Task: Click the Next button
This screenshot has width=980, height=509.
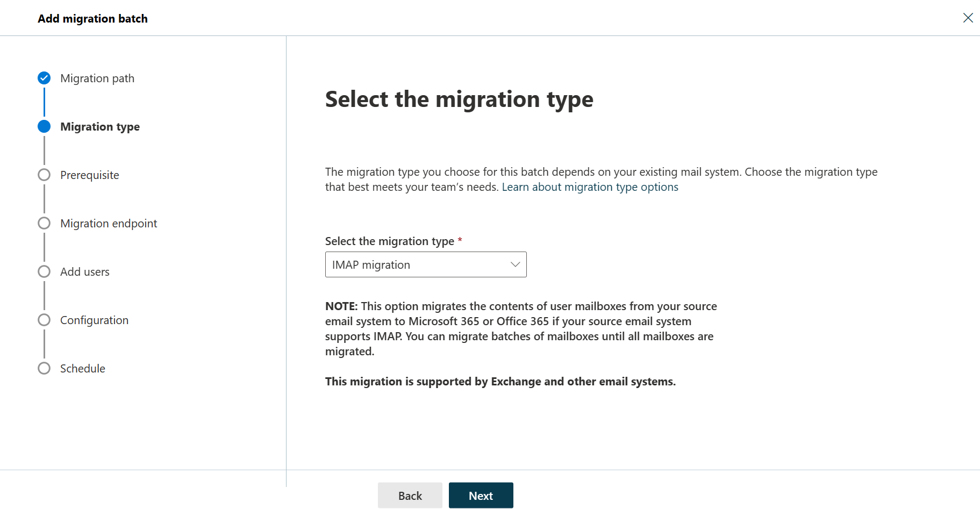Action: 481,495
